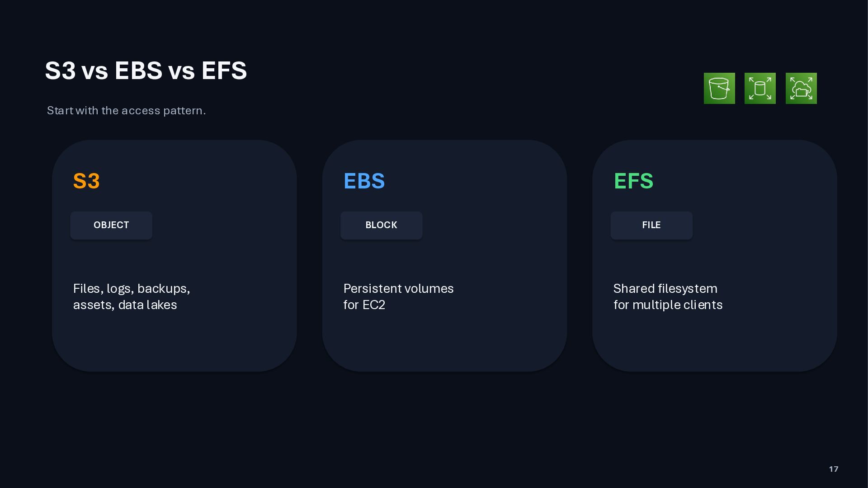
Task: Click the blue EBS card heading
Action: [364, 181]
